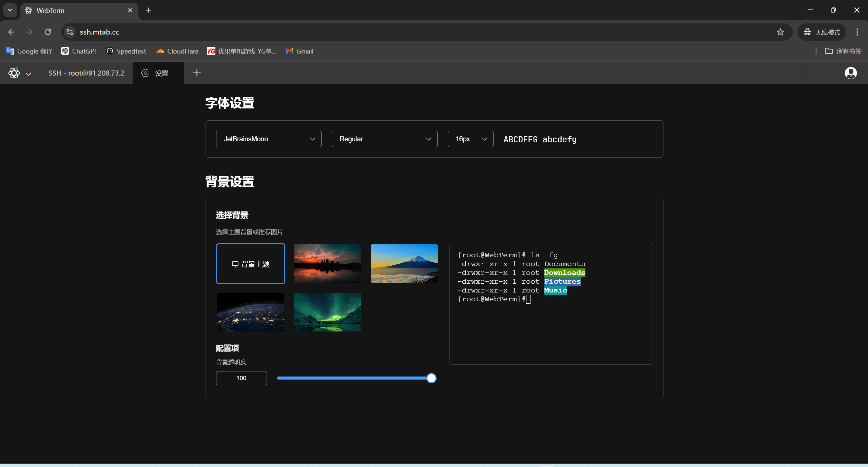Open the ChatGPT bookmark
868x467 pixels.
(x=79, y=51)
